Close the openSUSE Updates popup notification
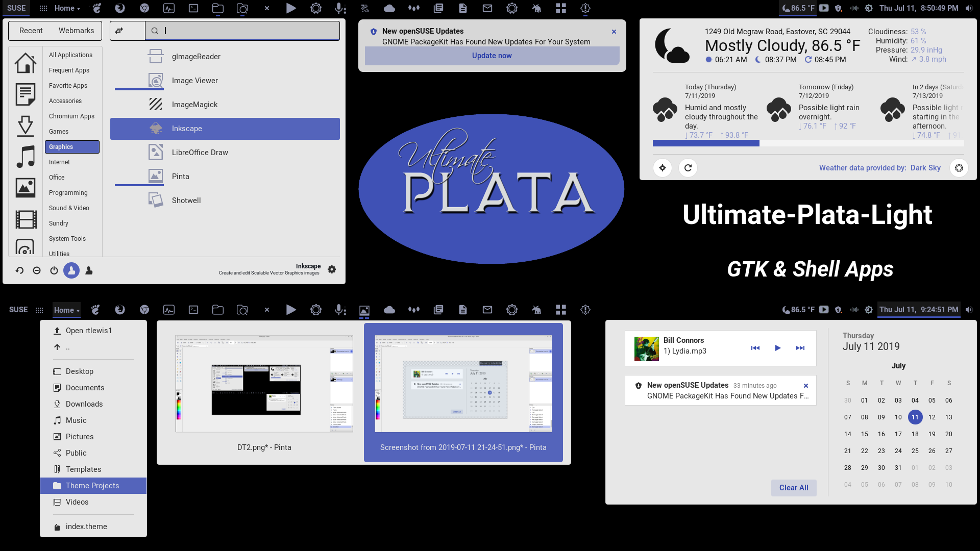Viewport: 980px width, 551px height. (614, 32)
